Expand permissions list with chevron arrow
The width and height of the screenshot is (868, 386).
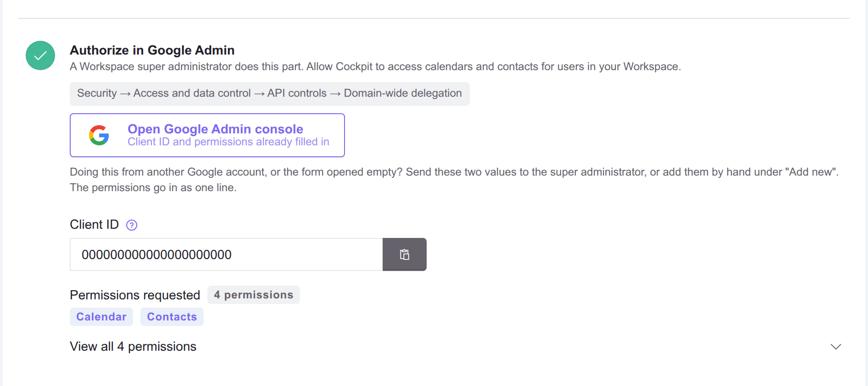point(836,347)
